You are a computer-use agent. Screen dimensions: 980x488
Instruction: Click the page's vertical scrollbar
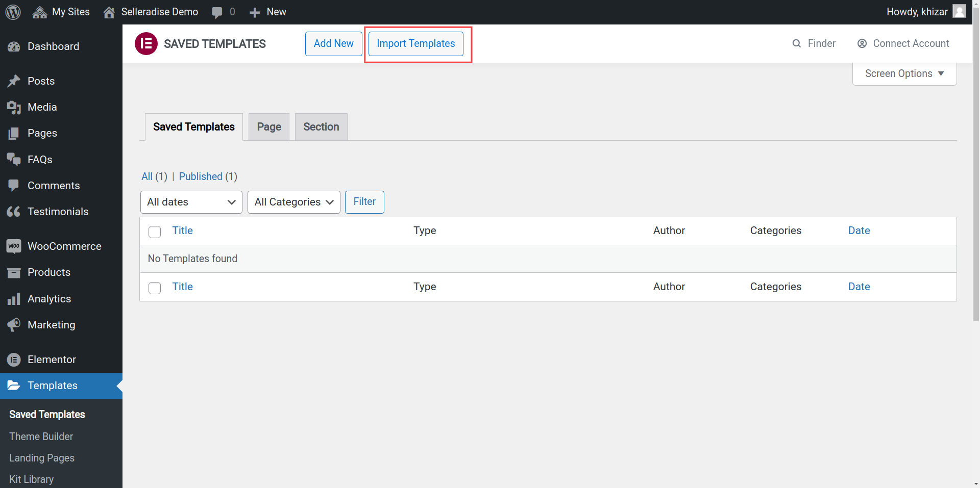click(975, 204)
